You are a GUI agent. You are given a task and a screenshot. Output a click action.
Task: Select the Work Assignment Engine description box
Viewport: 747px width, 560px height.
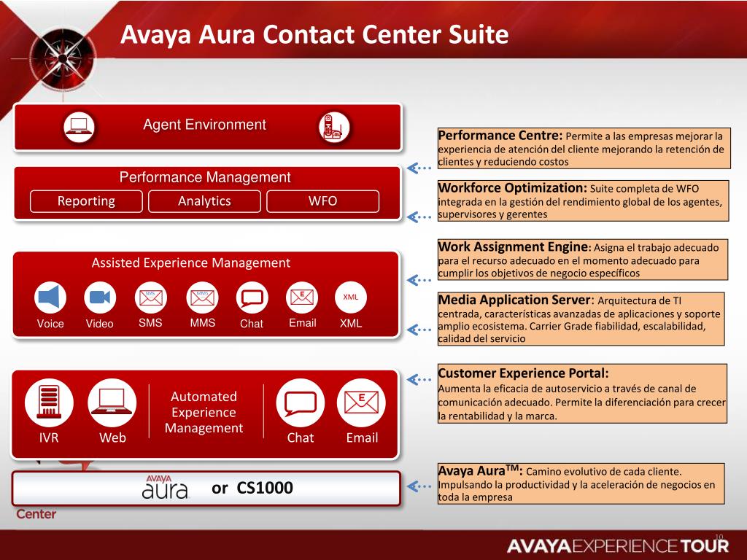pyautogui.click(x=583, y=260)
